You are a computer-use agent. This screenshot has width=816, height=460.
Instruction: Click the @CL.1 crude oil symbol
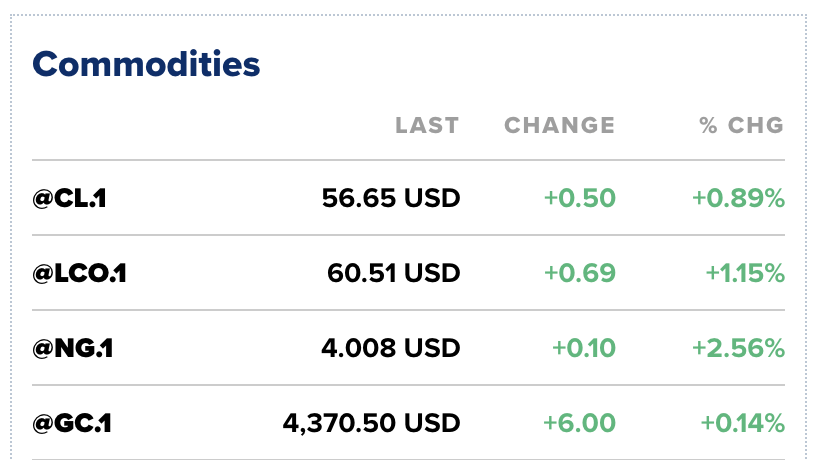[69, 198]
